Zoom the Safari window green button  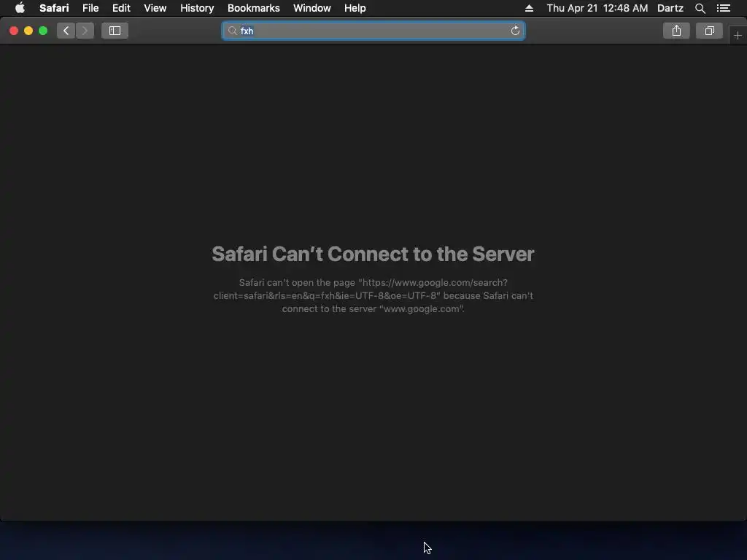43,31
